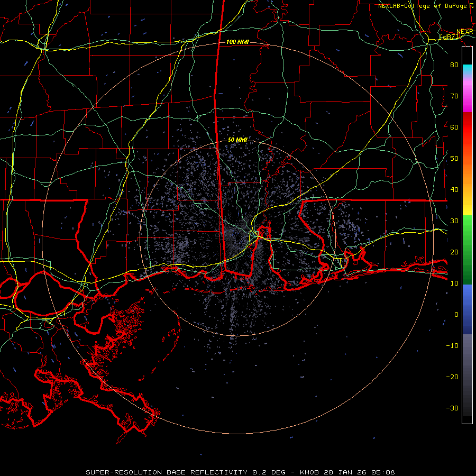Click the "50" value on dBZ scale
Viewport: 476px width, 476px height.
(454, 159)
